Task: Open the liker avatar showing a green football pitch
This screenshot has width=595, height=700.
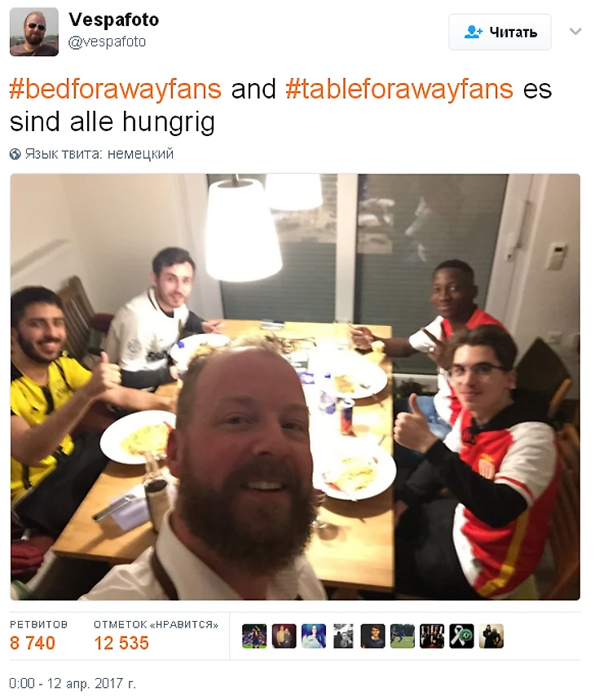Action: 402,636
